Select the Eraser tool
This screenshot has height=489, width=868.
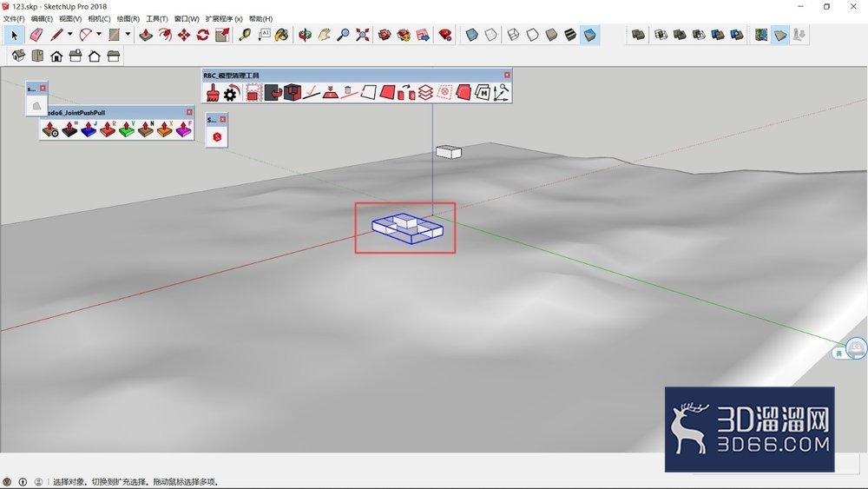click(x=36, y=35)
